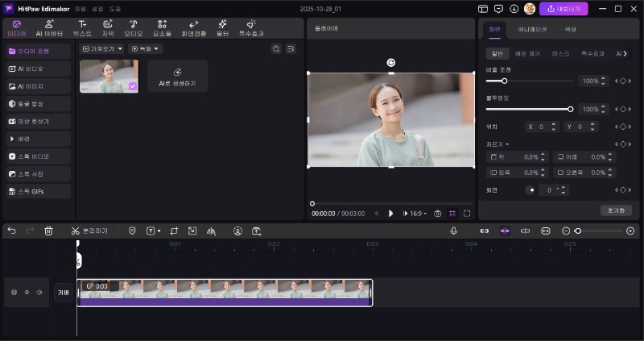Select the 마스크 (Mask) sub-tab
Screen dimensions: 644x341
560,54
